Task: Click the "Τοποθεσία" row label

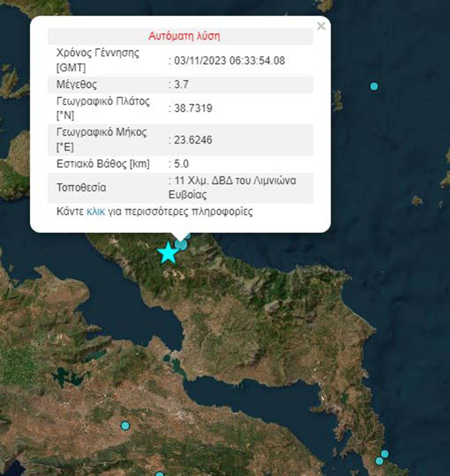Action: coord(81,187)
